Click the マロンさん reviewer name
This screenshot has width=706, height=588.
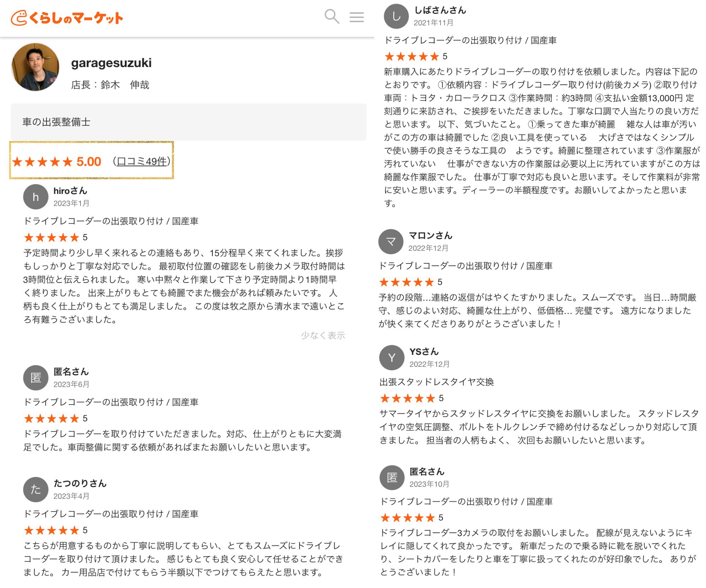click(430, 236)
